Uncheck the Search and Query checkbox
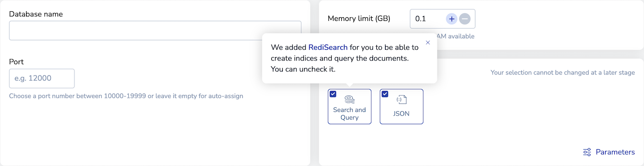 pos(333,94)
